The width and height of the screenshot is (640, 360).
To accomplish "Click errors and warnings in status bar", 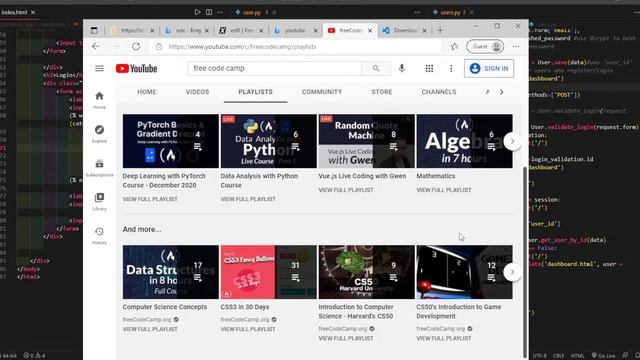I will coord(34,356).
